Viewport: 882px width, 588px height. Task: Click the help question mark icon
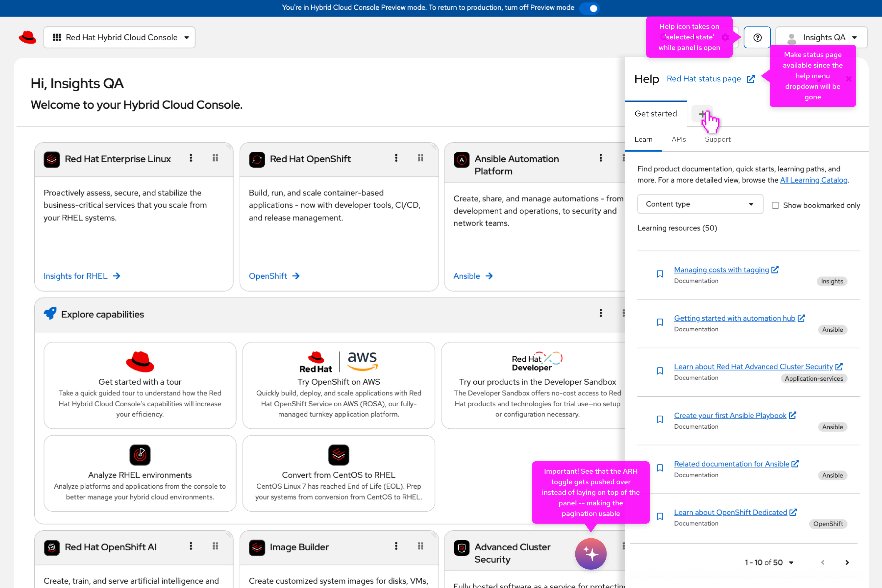[x=757, y=38]
